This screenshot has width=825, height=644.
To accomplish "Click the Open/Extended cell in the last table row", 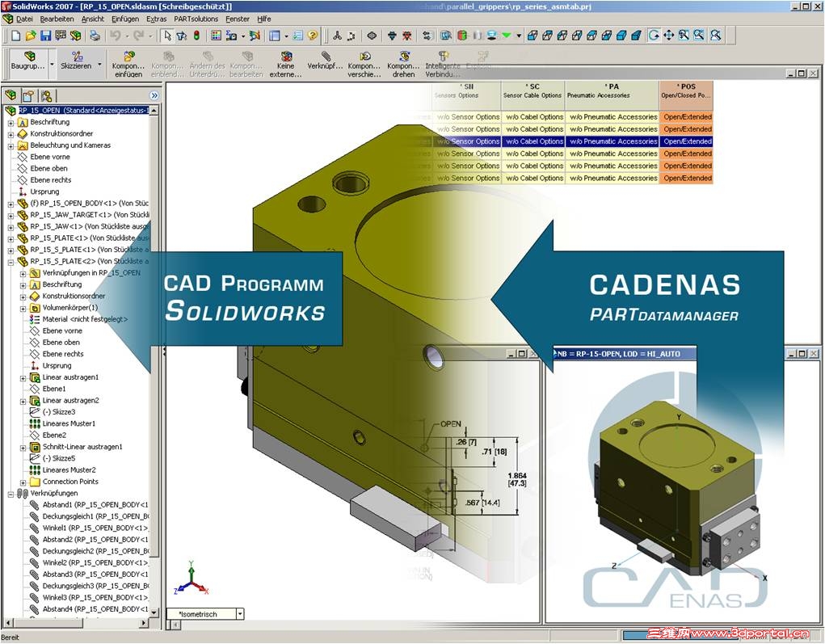I will [687, 179].
